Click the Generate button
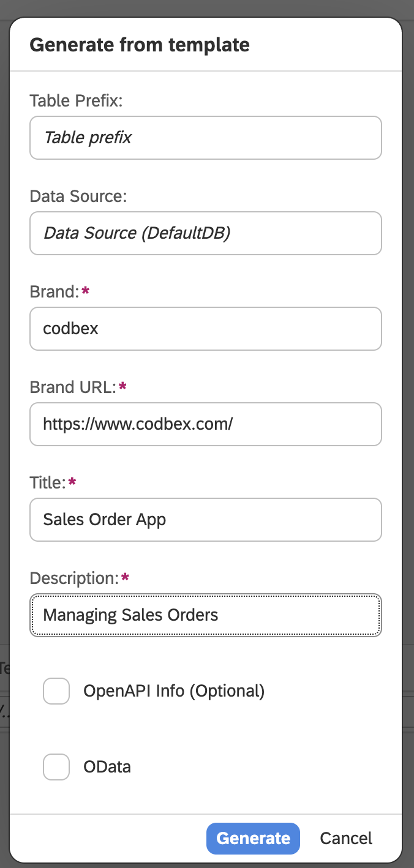 (254, 839)
